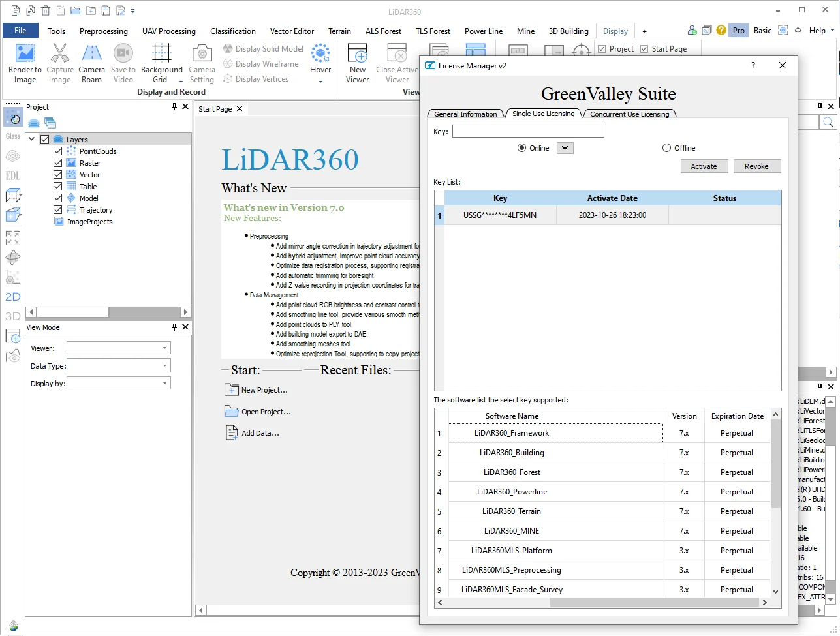Click the user account icon near Pro

692,30
